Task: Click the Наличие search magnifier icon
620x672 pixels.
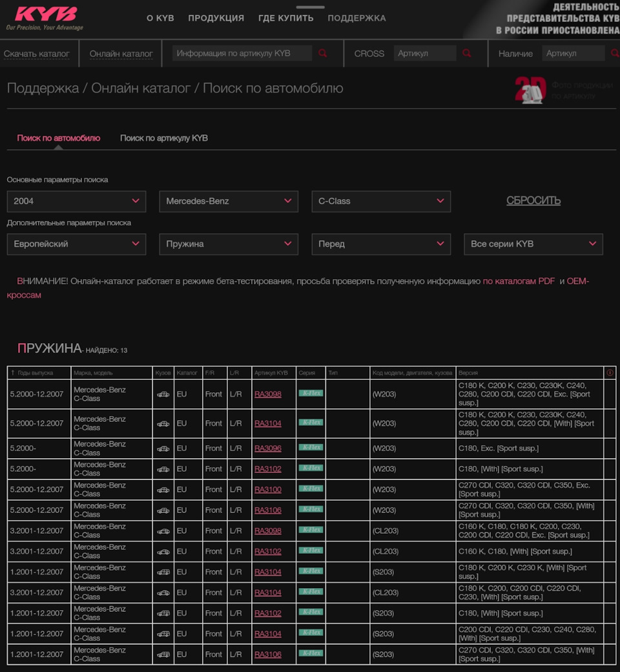Action: [x=615, y=53]
